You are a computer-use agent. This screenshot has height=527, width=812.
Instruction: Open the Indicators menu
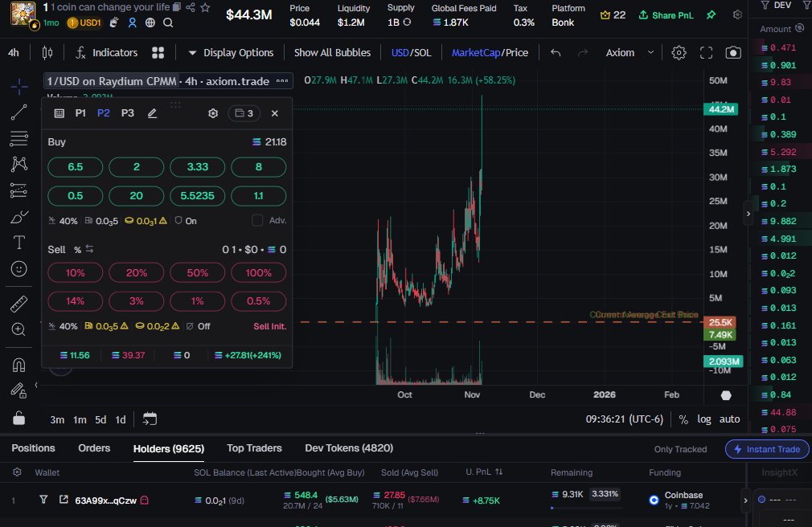[x=107, y=53]
